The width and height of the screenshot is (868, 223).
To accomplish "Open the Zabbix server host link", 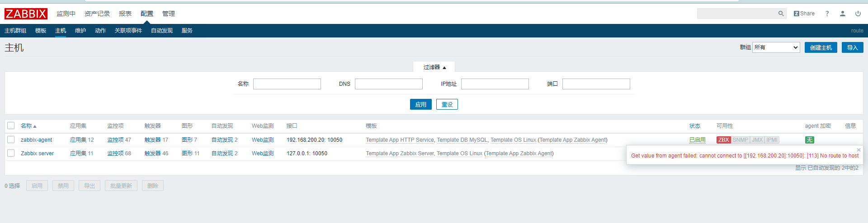I will pyautogui.click(x=37, y=153).
